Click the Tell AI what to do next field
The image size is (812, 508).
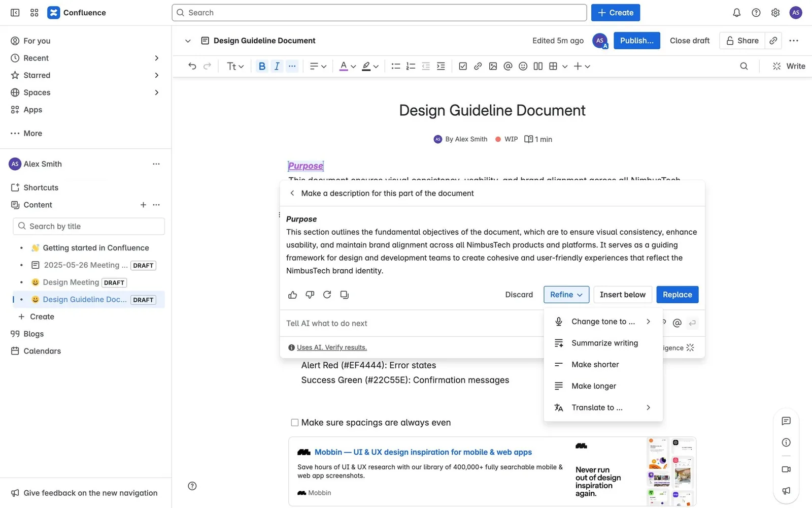click(411, 323)
